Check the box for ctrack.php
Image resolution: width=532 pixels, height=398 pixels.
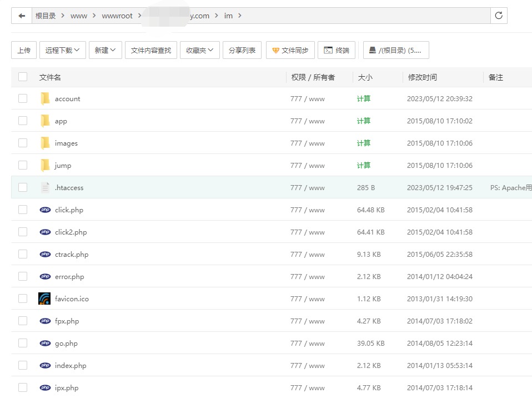(x=23, y=254)
